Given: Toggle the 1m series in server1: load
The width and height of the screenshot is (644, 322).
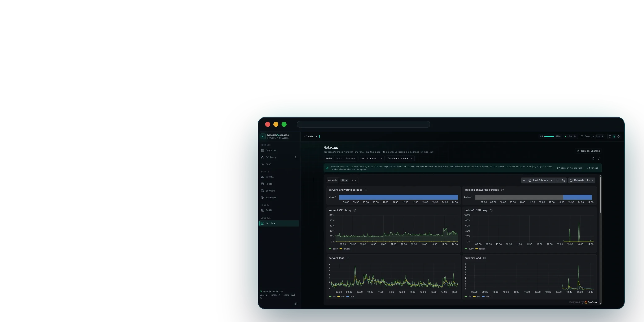Looking at the screenshot, I should coord(332,297).
